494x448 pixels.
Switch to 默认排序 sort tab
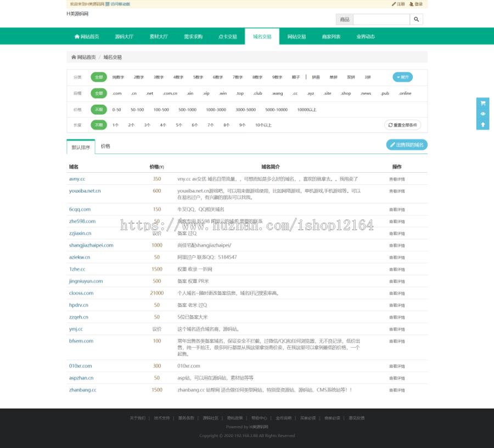[x=81, y=147]
